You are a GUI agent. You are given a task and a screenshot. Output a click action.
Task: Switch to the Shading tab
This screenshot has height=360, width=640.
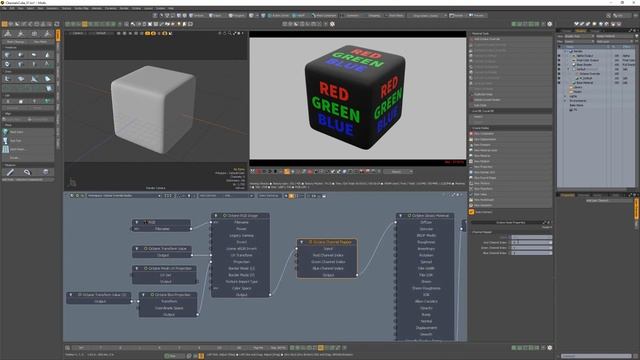click(580, 31)
